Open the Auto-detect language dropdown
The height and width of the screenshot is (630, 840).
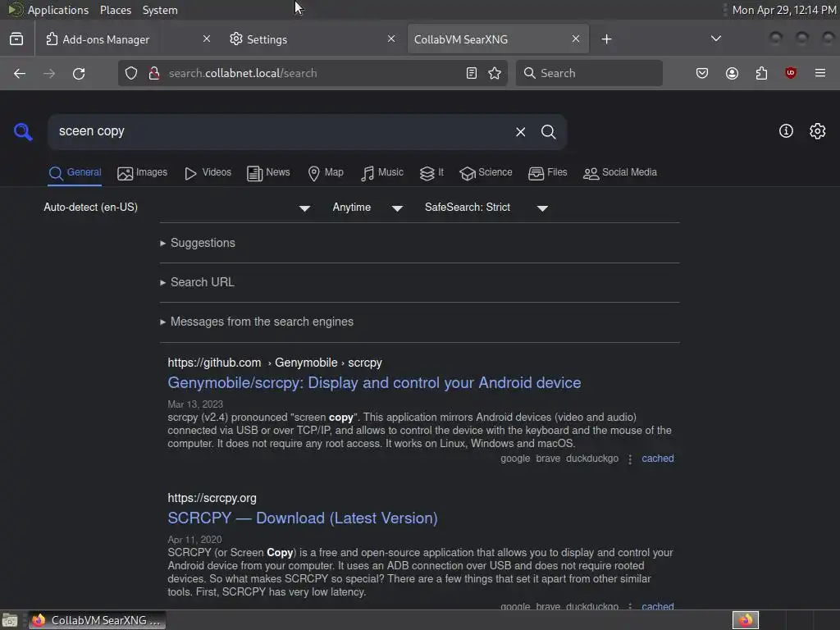(x=177, y=208)
